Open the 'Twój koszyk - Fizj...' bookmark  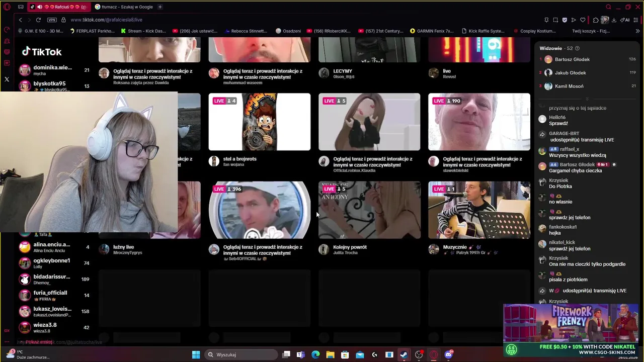591,31
